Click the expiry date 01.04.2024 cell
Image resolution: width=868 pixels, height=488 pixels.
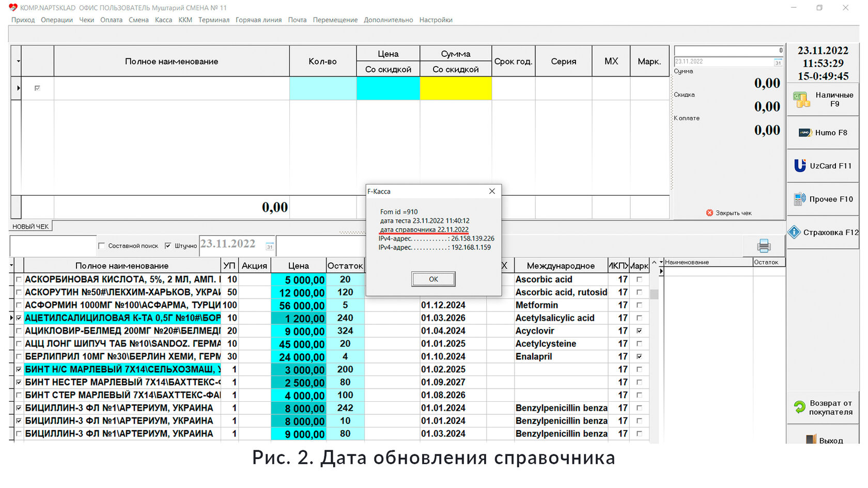pos(453,331)
